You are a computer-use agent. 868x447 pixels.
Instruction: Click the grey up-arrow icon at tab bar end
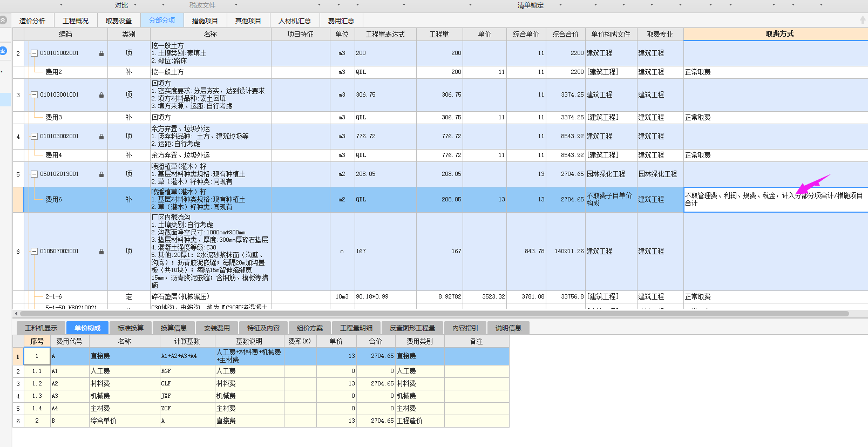[863, 20]
